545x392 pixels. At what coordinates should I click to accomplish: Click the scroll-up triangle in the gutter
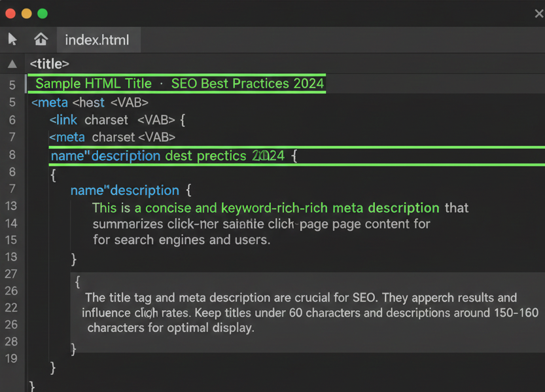(x=11, y=63)
